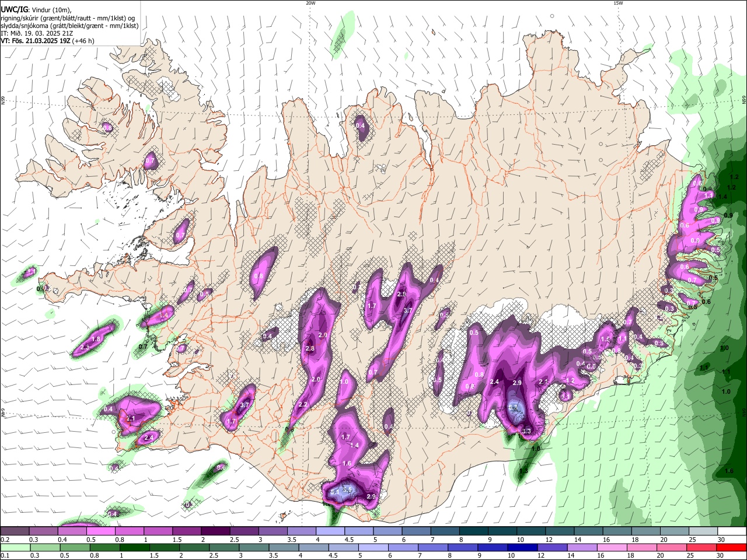Select the snow legend swatch between 9 and 10
Viewport: 747px width, 560px height.
[502, 531]
